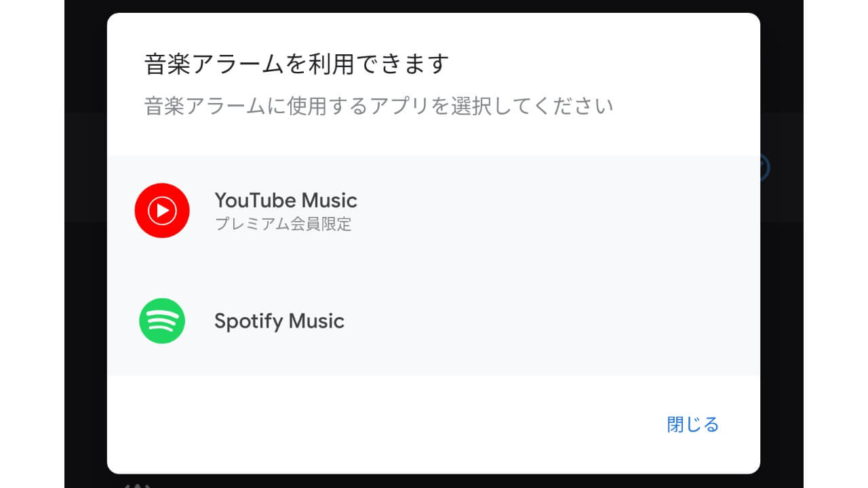Click the partially hidden blue circle icon at the dialog's right edge

(764, 167)
